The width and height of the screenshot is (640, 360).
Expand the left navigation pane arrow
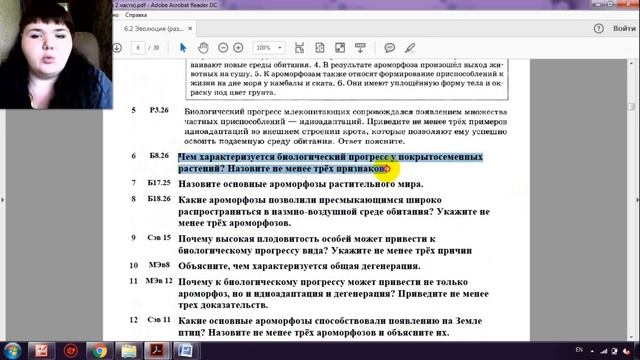2,200
